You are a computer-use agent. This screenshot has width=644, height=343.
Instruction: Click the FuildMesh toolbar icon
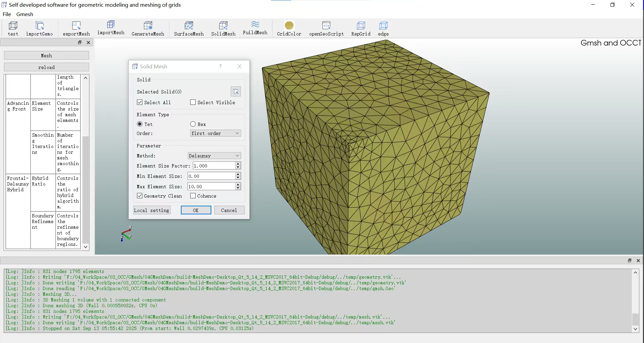pos(255,25)
